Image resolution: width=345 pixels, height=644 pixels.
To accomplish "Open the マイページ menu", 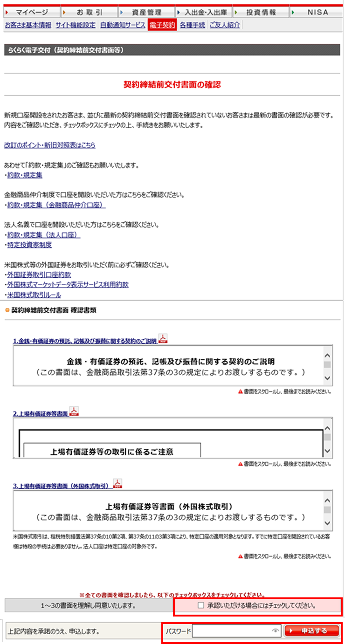I will tap(32, 13).
